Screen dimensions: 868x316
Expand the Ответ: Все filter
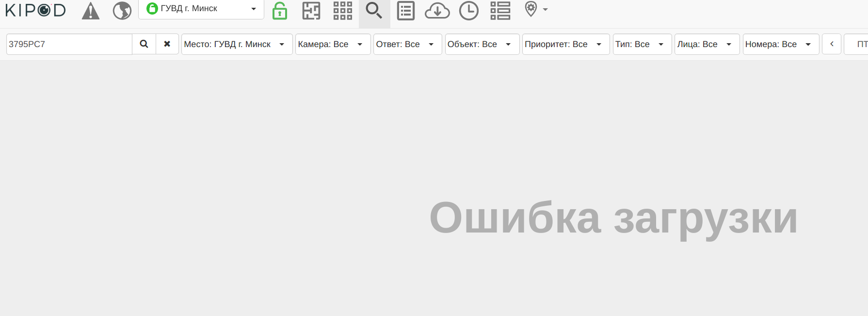pyautogui.click(x=408, y=44)
